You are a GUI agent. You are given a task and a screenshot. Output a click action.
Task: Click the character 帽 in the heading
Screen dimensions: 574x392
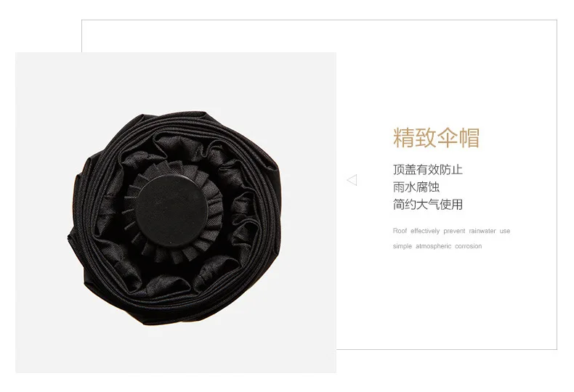[469, 138]
